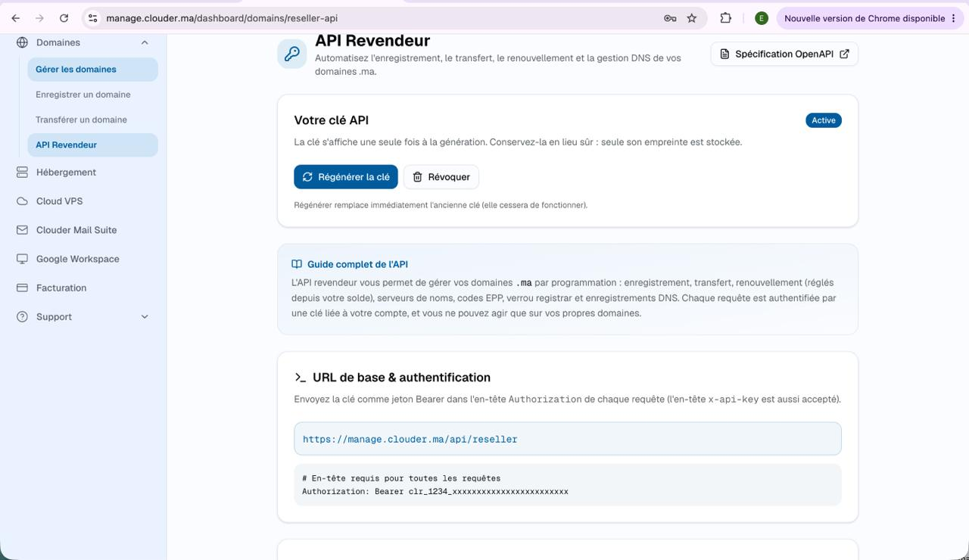Click the base URL https://manage.clouder.ma/api/reseller box
This screenshot has height=560, width=969.
568,439
